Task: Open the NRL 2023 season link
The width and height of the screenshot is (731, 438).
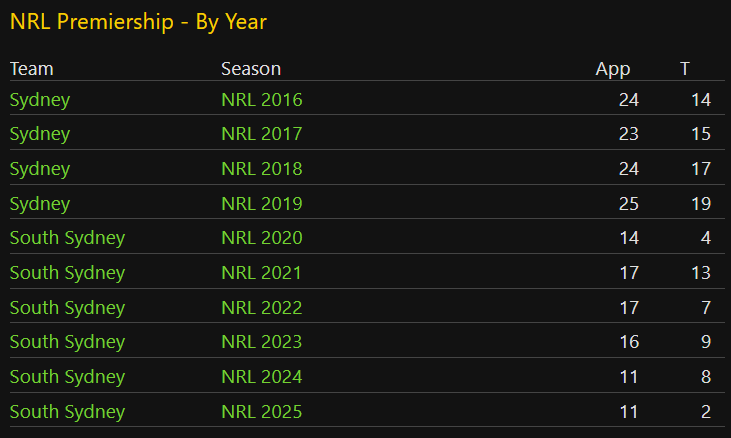Action: point(262,342)
